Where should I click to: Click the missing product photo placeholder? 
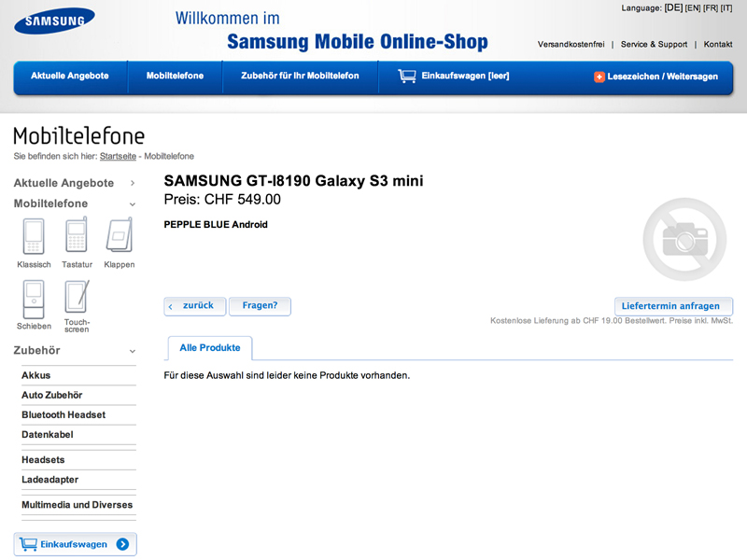683,239
